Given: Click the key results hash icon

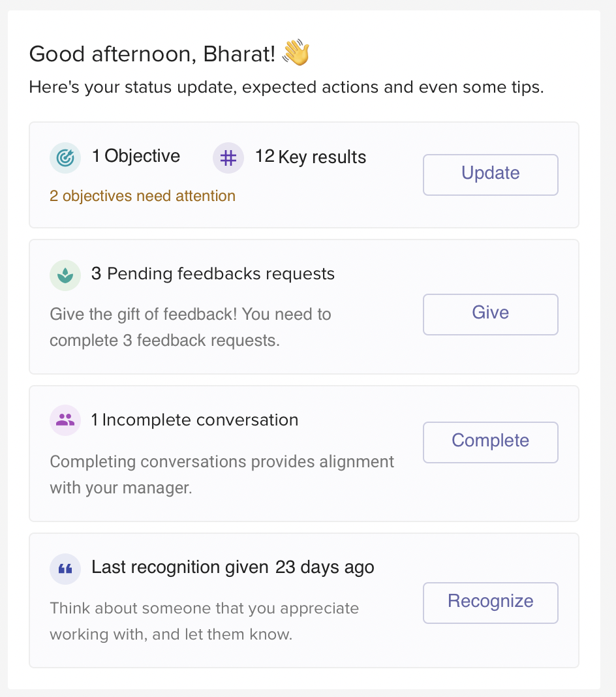Looking at the screenshot, I should point(228,158).
